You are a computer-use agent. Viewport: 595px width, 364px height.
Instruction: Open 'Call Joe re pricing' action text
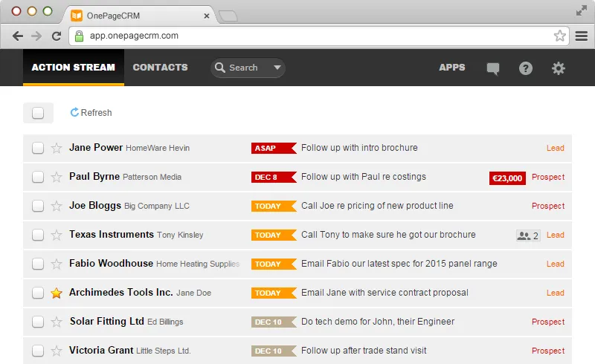coord(377,206)
